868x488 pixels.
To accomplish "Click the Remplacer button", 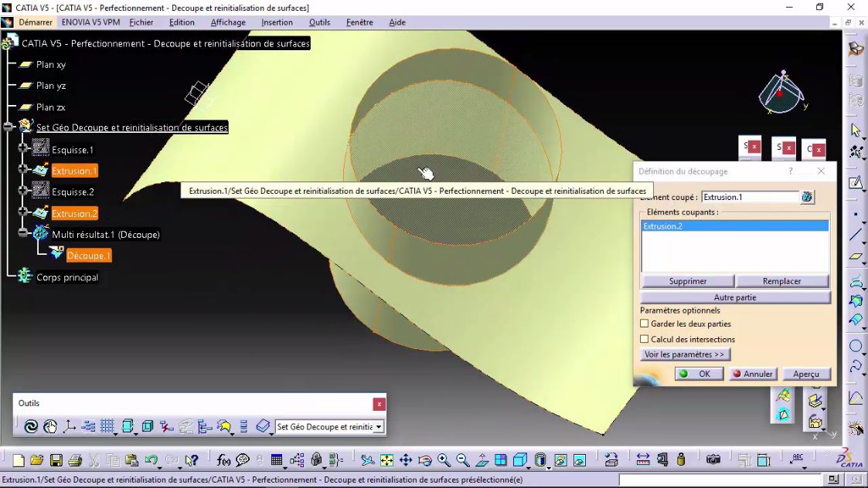I will 781,281.
